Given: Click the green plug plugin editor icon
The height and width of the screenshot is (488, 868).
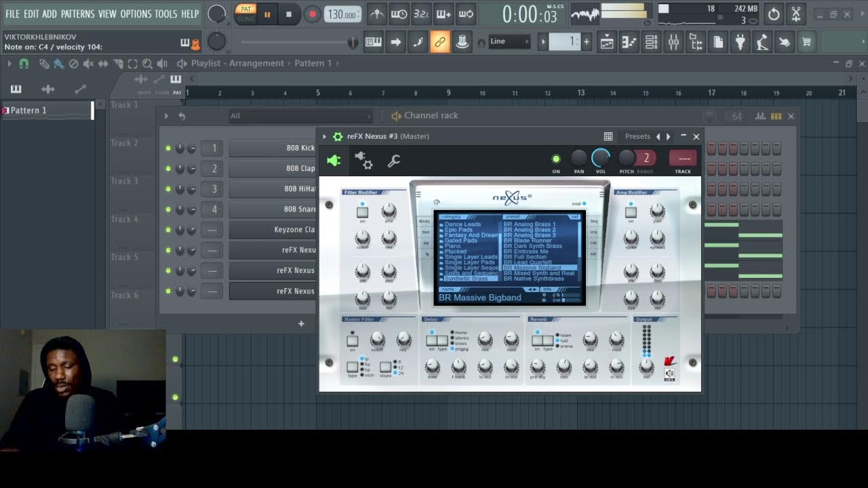Looking at the screenshot, I should (334, 161).
